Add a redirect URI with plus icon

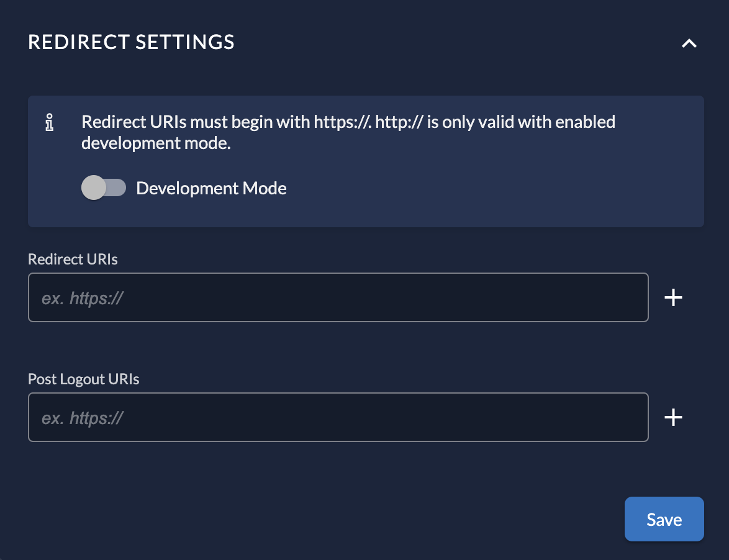click(674, 298)
